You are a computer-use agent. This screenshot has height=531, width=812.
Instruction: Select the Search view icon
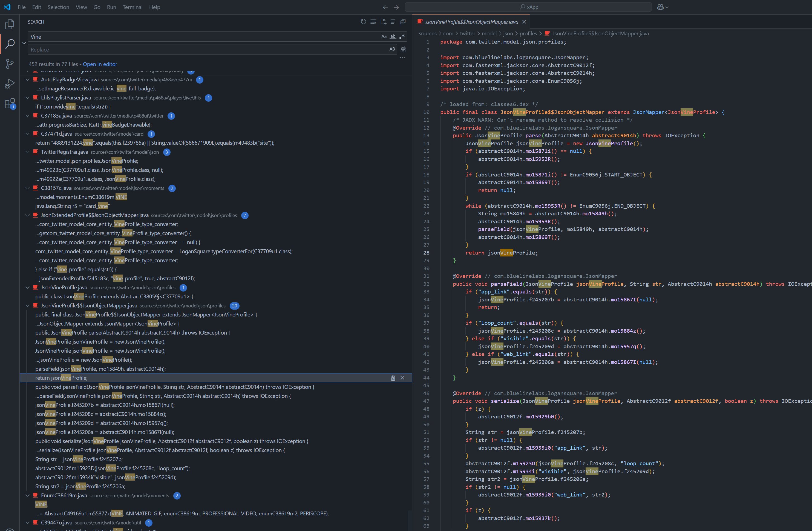[10, 44]
